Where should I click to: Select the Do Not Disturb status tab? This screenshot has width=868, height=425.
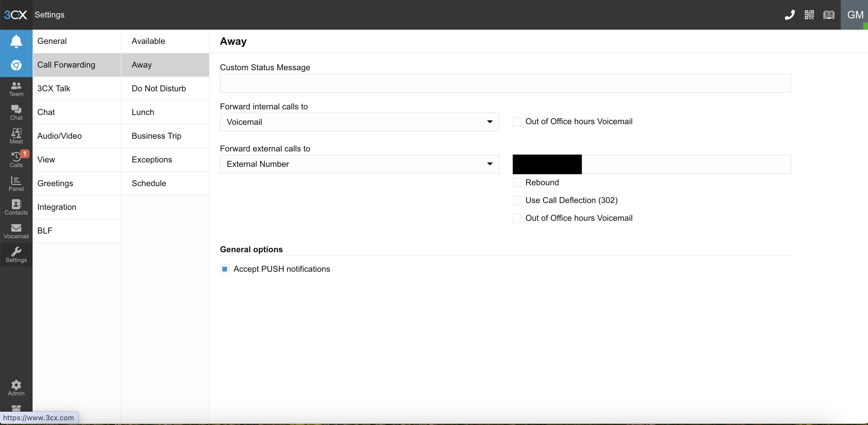point(159,88)
